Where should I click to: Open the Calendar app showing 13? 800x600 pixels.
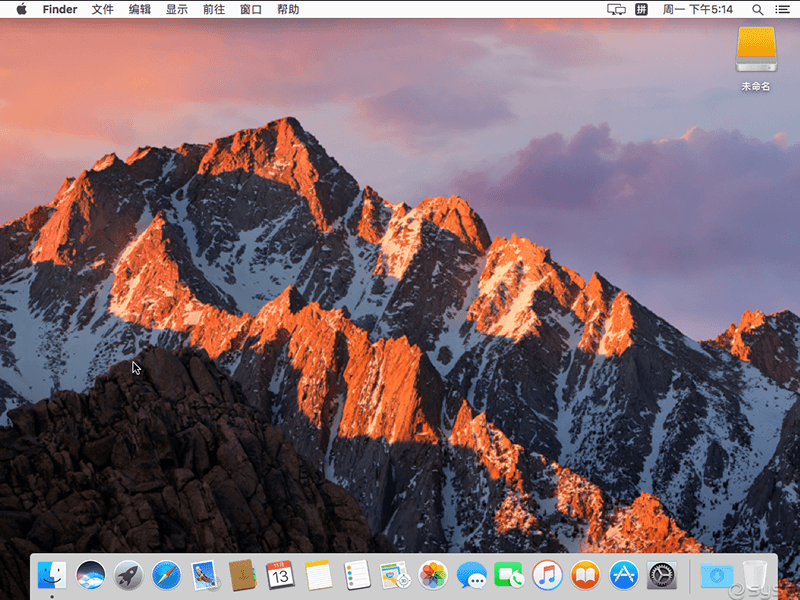280,576
